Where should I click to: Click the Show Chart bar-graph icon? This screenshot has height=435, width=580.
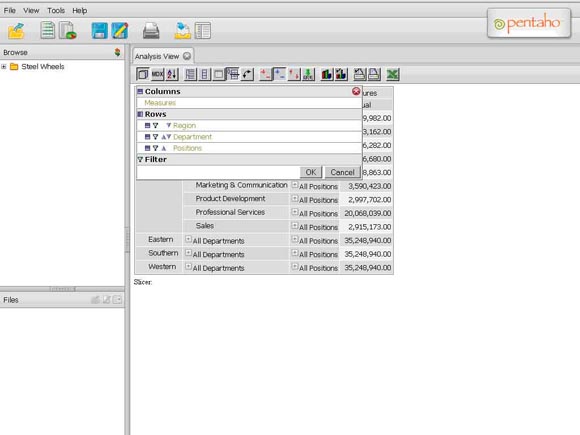coord(327,74)
